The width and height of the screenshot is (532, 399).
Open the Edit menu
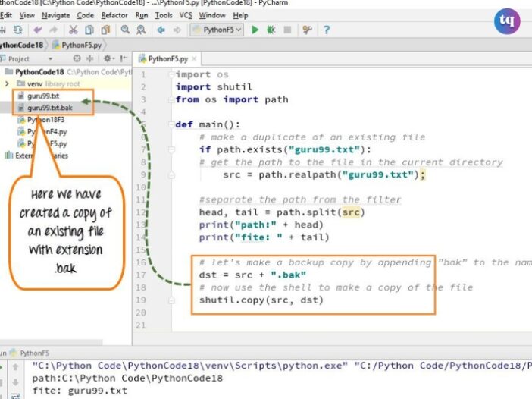pyautogui.click(x=6, y=15)
